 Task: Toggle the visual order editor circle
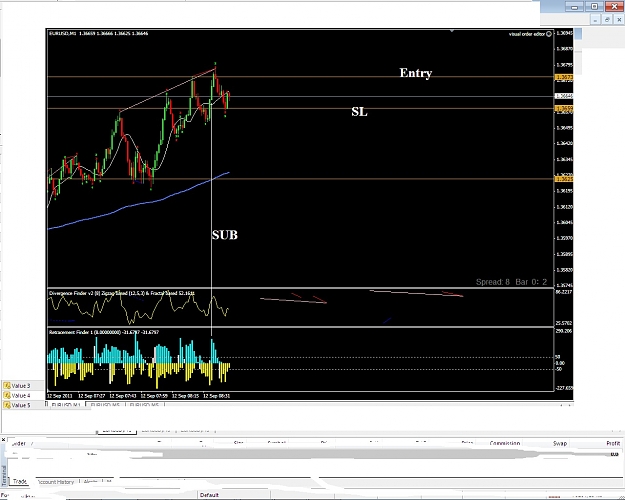(549, 34)
